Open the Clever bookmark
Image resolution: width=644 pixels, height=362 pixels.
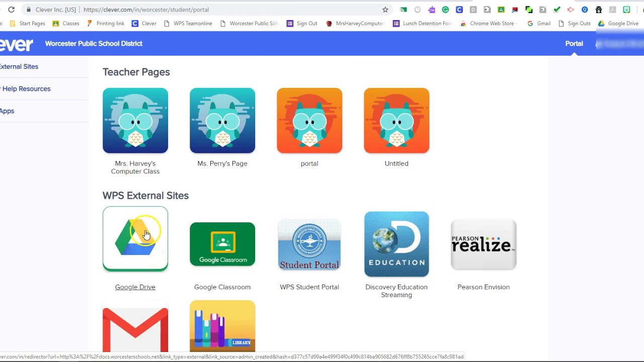144,23
